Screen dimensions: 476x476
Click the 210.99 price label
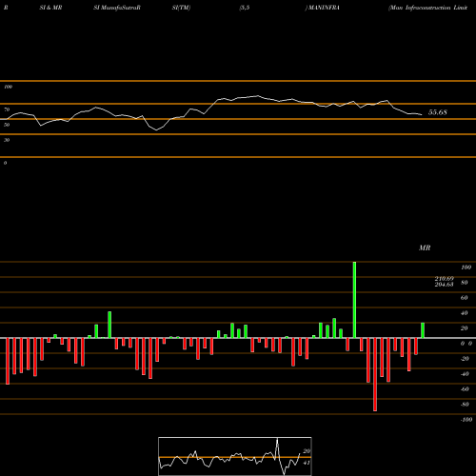444,279
